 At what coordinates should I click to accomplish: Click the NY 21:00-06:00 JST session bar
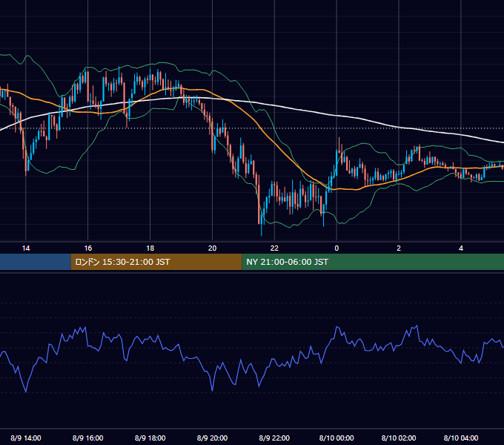(x=373, y=262)
